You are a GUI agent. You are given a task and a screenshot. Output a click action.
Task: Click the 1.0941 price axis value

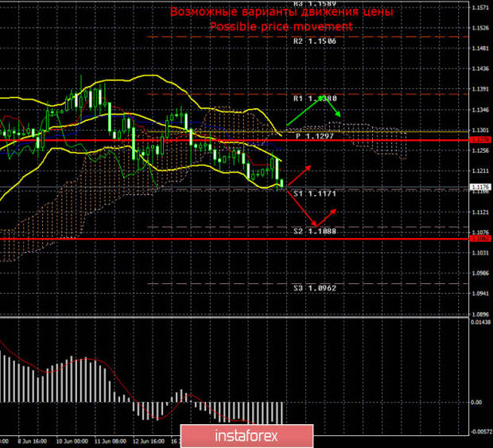pos(481,294)
